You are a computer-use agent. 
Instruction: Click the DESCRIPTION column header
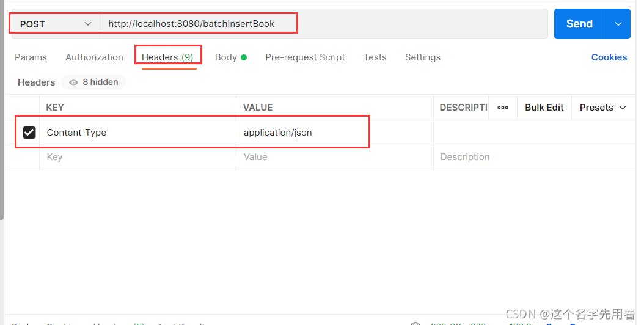coord(463,108)
